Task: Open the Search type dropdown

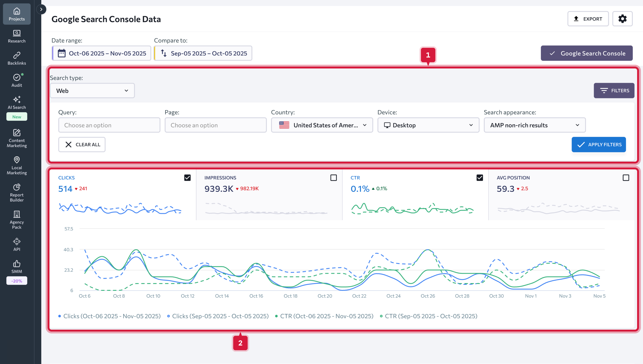Action: [x=92, y=91]
